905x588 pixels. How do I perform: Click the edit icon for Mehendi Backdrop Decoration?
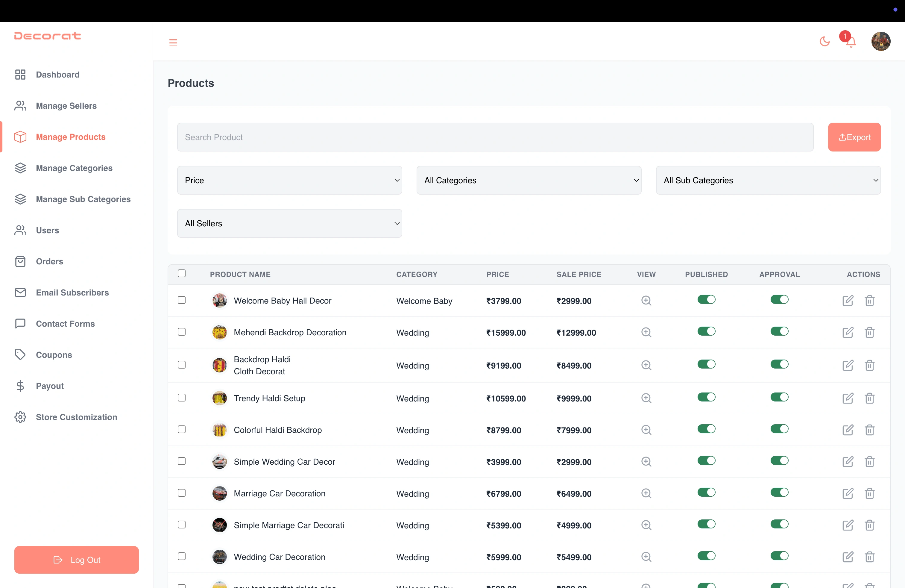coord(848,332)
